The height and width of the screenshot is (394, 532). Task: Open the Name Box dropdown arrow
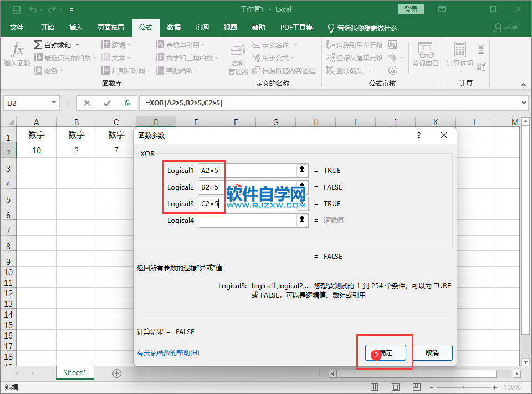pyautogui.click(x=54, y=103)
